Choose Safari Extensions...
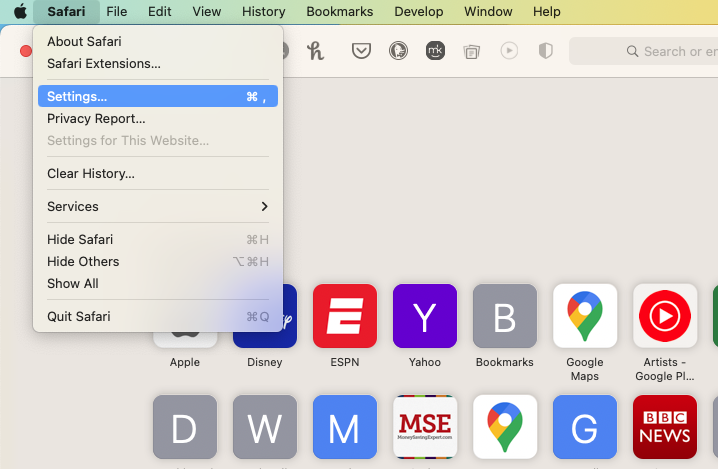718x469 pixels. pyautogui.click(x=158, y=64)
